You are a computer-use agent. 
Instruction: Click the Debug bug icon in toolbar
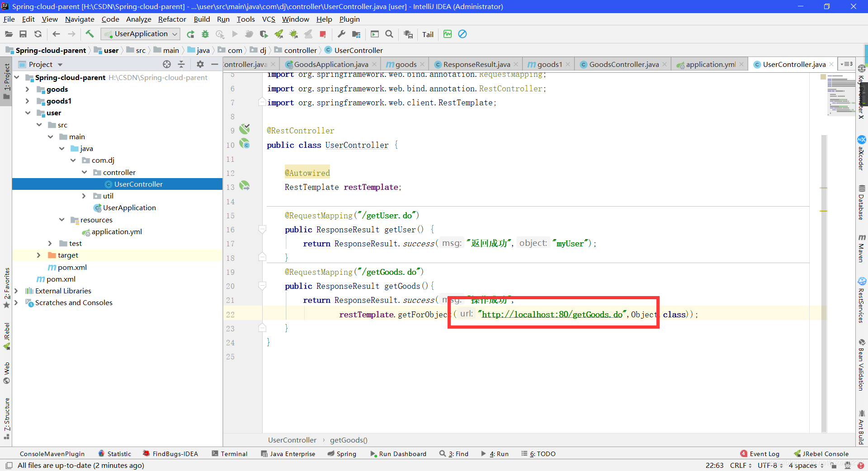pyautogui.click(x=205, y=34)
